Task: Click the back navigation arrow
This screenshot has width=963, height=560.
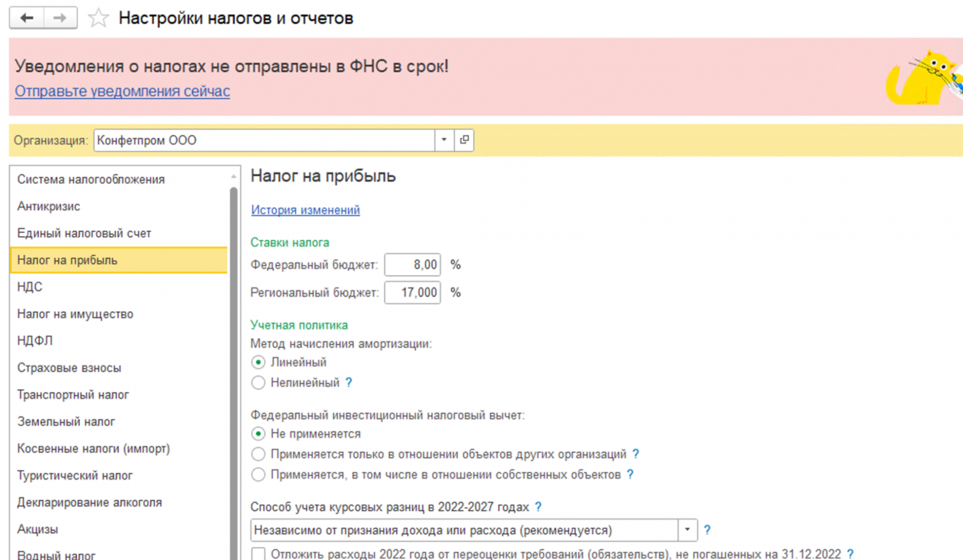Action: pyautogui.click(x=26, y=18)
